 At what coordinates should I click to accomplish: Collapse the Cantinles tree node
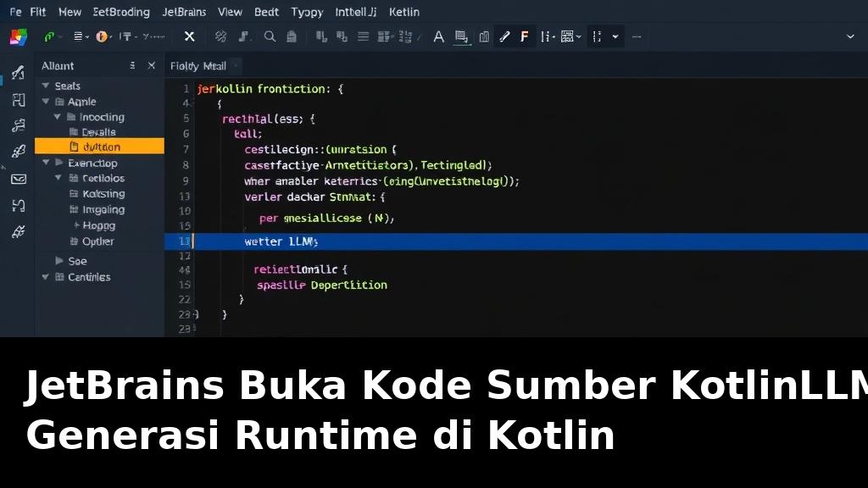point(46,277)
